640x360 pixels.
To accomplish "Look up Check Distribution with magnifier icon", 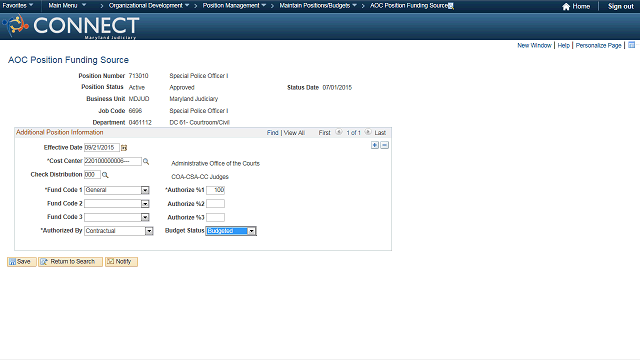I will 105,175.
